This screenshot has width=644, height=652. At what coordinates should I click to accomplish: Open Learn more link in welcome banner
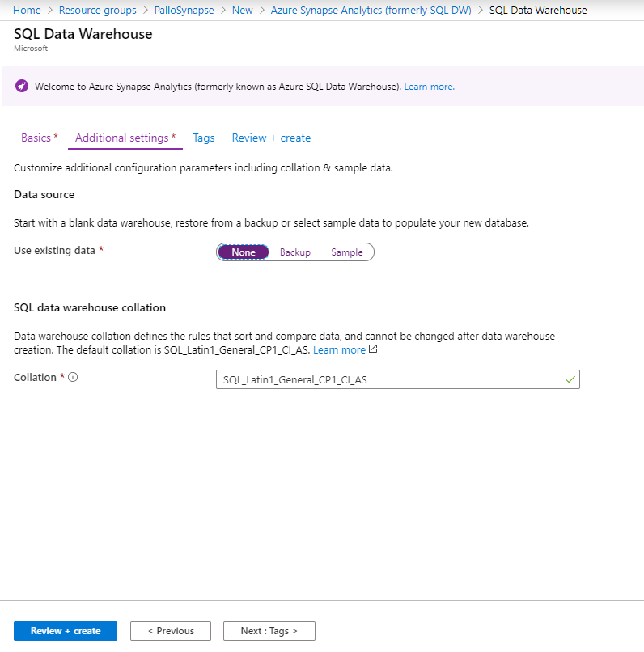coord(429,87)
